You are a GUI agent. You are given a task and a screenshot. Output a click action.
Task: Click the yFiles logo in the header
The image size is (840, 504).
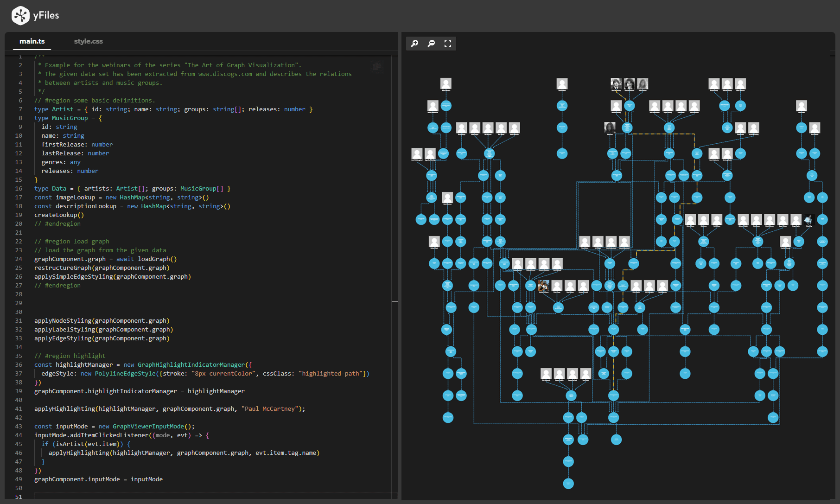pyautogui.click(x=20, y=15)
